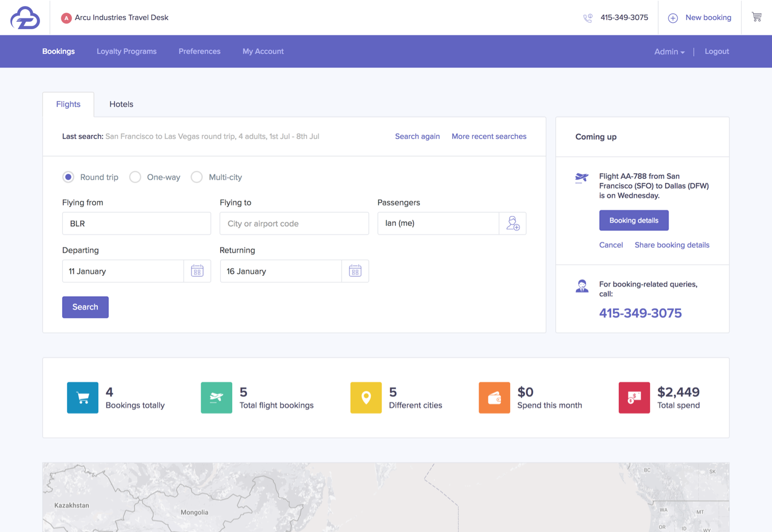The image size is (772, 532).
Task: Click the support agent icon for booking queries
Action: [x=582, y=285]
